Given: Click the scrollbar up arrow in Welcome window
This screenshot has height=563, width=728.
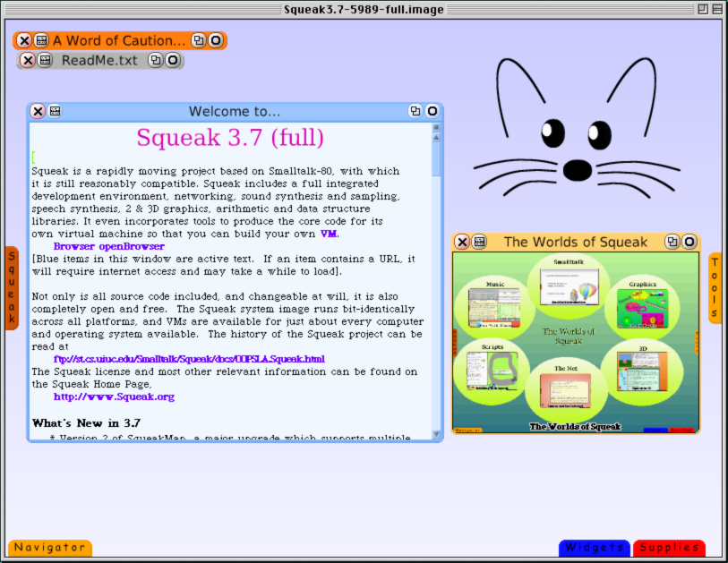Looking at the screenshot, I should click(436, 138).
